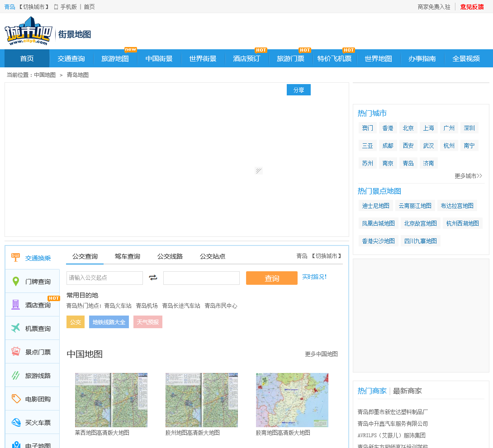
Task: Open 交通查询 navigation item
Action: tap(71, 58)
